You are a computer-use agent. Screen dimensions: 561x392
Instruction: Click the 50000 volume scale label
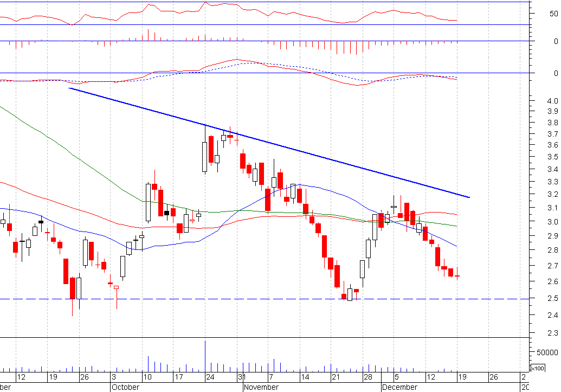coord(547,352)
